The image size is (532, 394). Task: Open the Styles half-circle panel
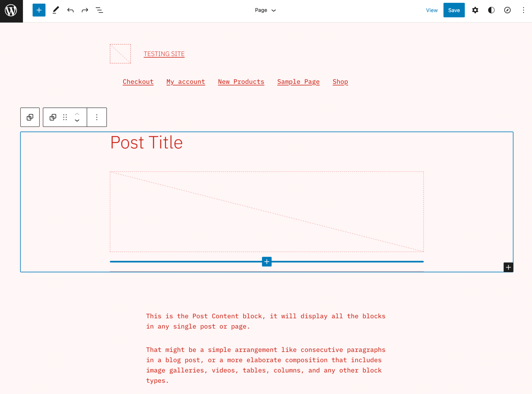pyautogui.click(x=491, y=10)
